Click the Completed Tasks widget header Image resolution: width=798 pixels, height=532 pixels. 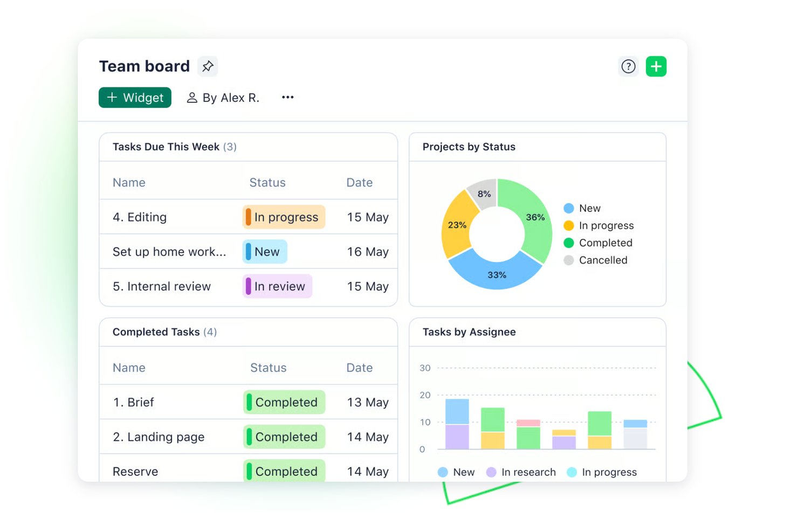pyautogui.click(x=164, y=332)
